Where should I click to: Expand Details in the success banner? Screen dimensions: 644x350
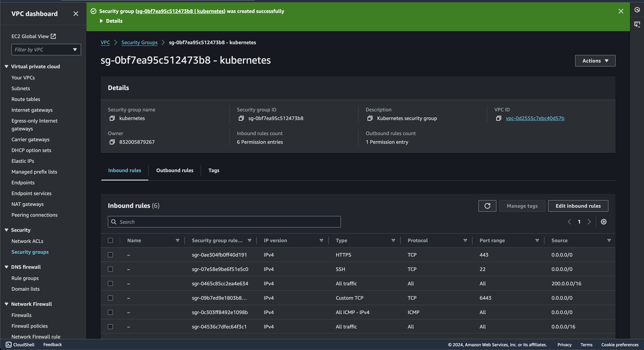pyautogui.click(x=111, y=21)
